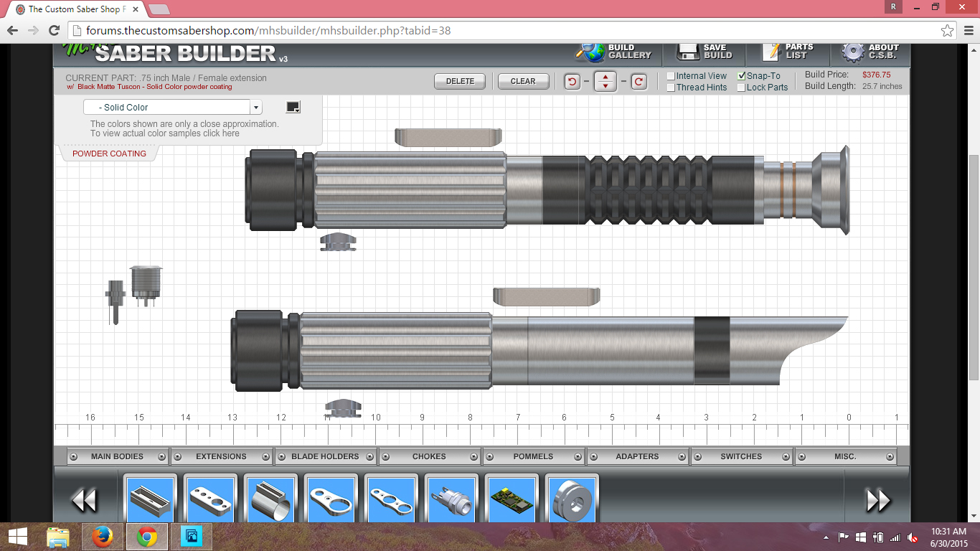This screenshot has height=551, width=980.
Task: Click the right arrow button on MISC.
Action: point(890,456)
